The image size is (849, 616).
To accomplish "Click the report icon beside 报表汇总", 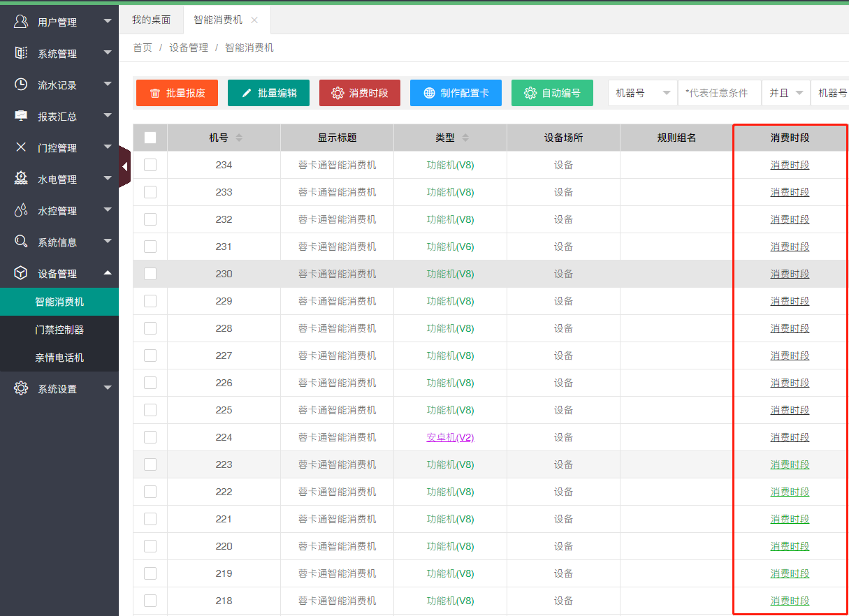I will click(21, 116).
